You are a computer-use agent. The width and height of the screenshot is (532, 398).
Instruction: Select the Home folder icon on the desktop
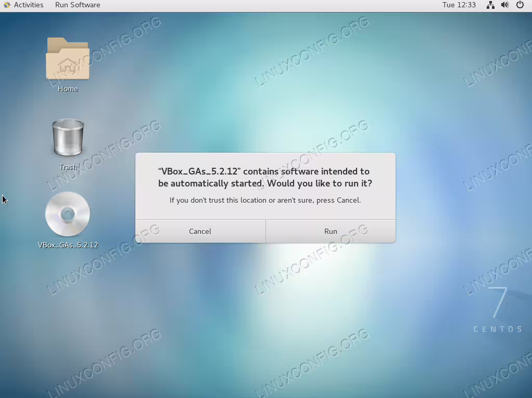[x=68, y=59]
